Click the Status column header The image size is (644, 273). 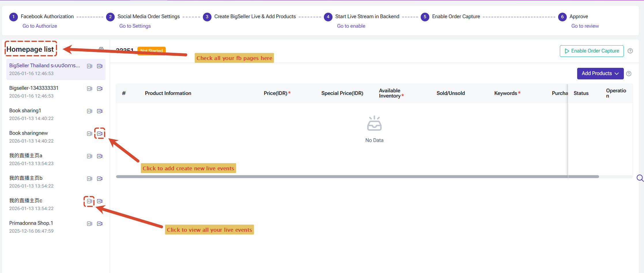click(581, 93)
